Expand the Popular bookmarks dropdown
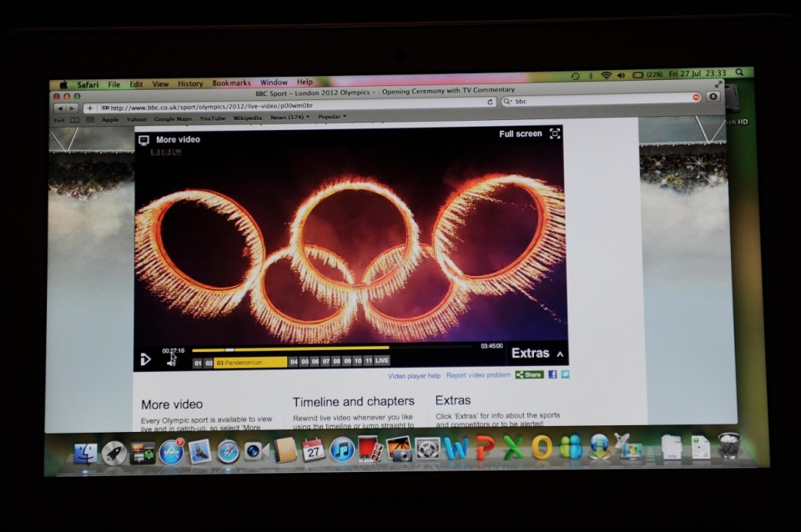The height and width of the screenshot is (532, 801). pos(332,117)
